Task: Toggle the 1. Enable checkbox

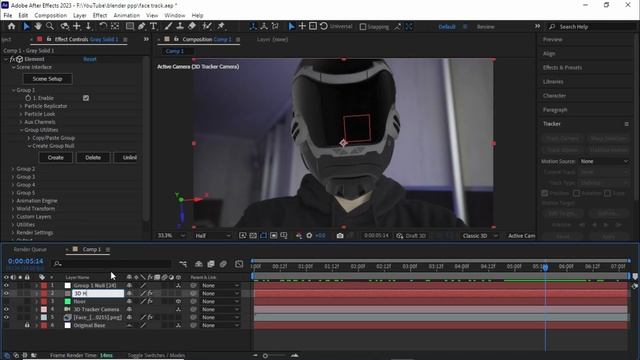Action: click(86, 98)
